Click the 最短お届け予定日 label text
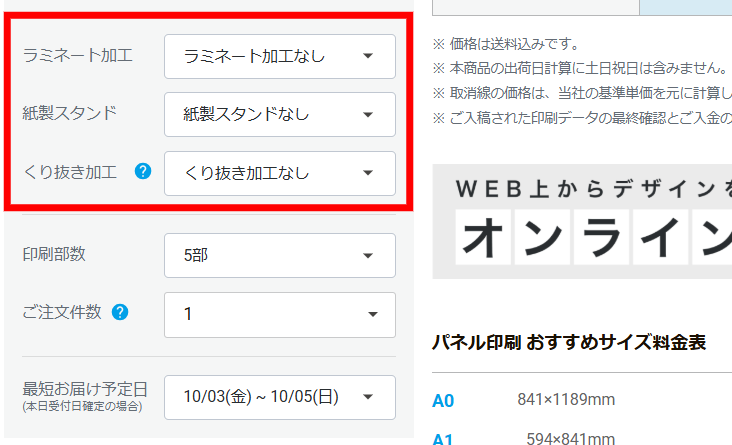The image size is (732, 445). pos(85,388)
